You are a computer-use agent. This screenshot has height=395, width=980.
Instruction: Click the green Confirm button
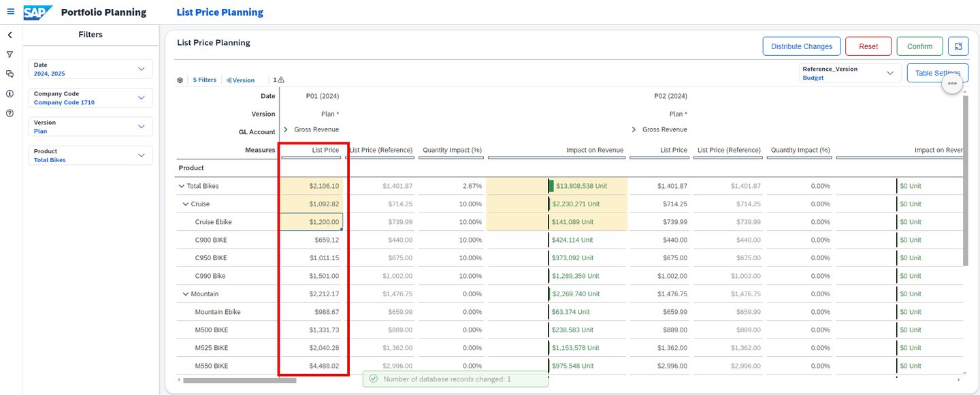tap(919, 46)
